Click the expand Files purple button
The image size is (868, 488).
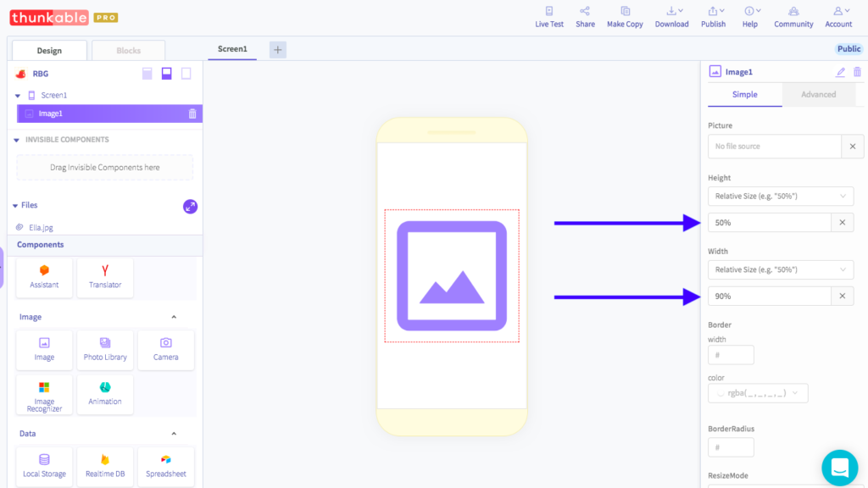[190, 207]
